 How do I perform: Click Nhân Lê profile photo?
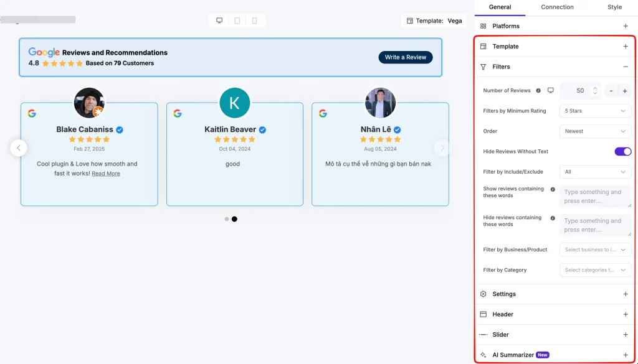[x=380, y=103]
